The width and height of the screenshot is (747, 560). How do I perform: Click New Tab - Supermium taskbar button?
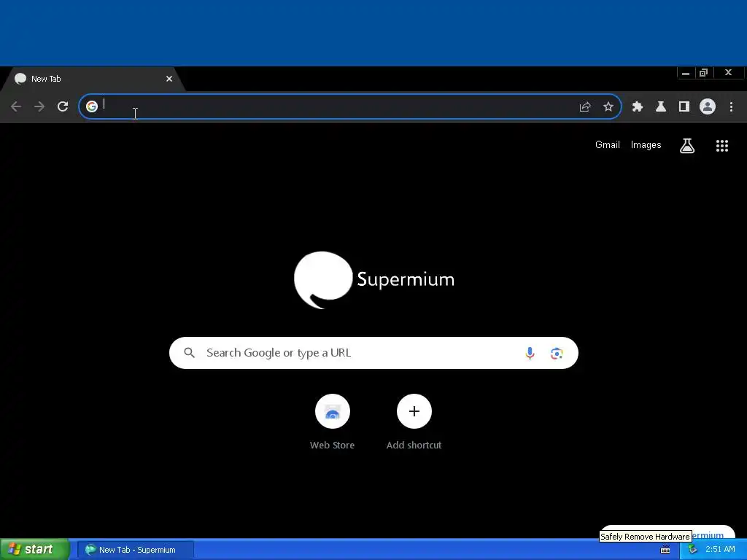136,550
